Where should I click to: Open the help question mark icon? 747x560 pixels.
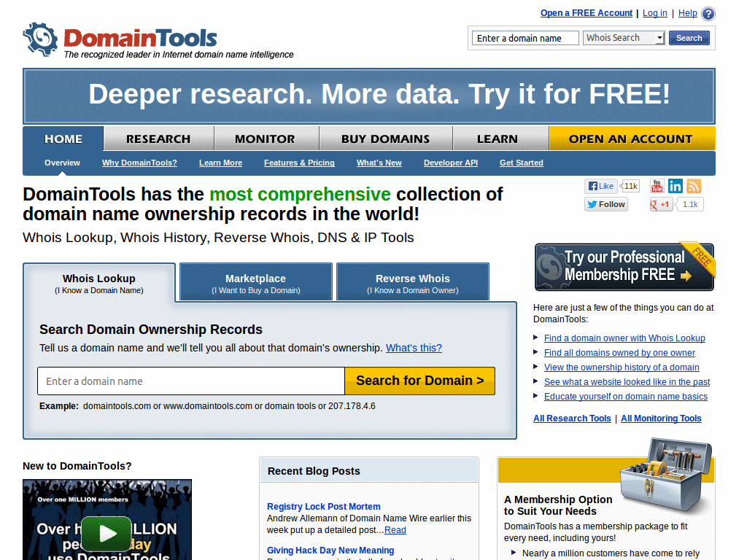[708, 13]
